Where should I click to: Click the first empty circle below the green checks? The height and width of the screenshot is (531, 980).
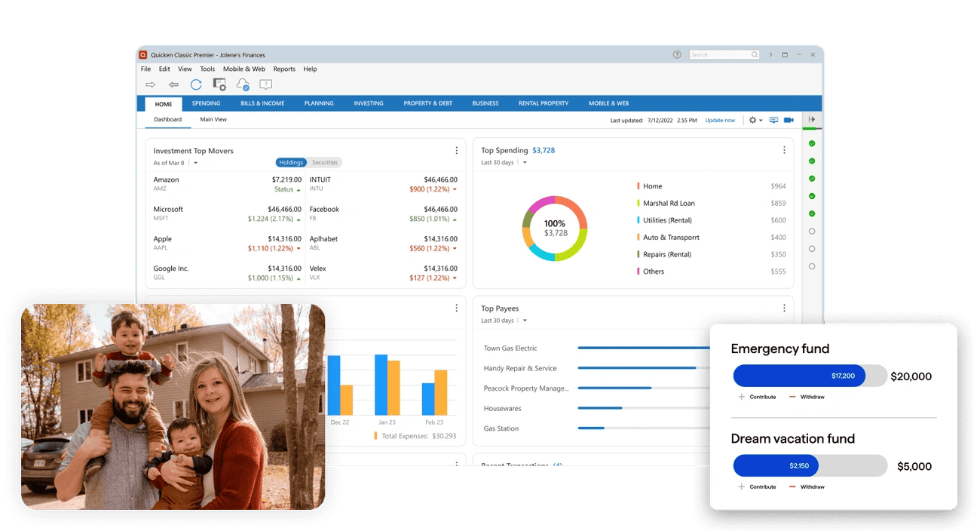point(812,232)
